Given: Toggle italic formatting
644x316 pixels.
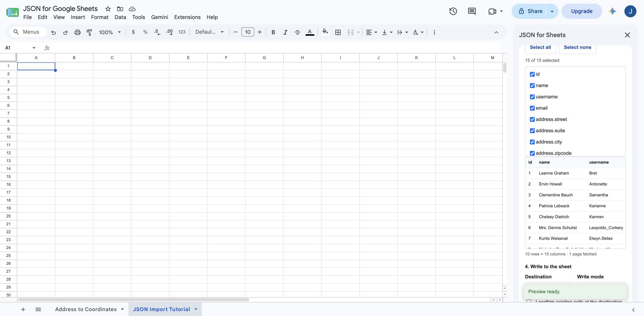Looking at the screenshot, I should click(285, 32).
